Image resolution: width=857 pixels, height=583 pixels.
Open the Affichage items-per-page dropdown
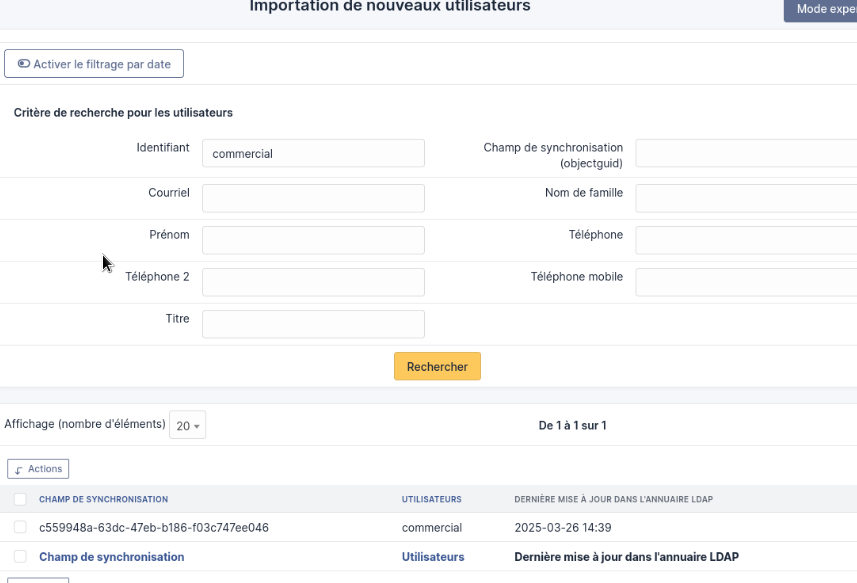187,426
